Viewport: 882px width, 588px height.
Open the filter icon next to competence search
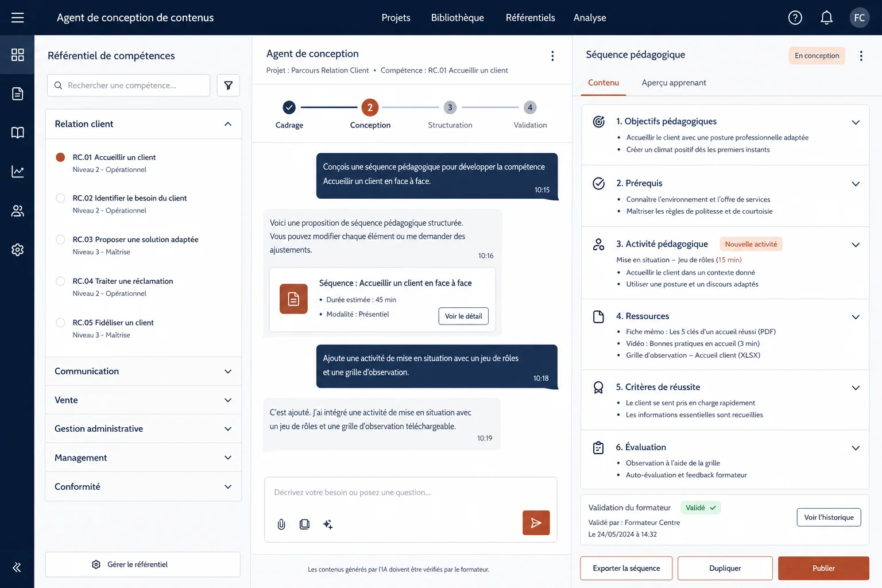pyautogui.click(x=228, y=86)
